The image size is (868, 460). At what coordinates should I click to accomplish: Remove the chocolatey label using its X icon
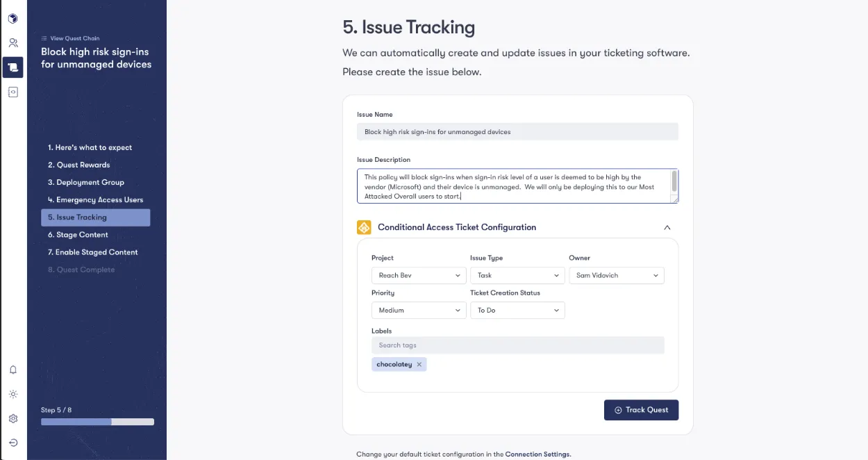(419, 363)
